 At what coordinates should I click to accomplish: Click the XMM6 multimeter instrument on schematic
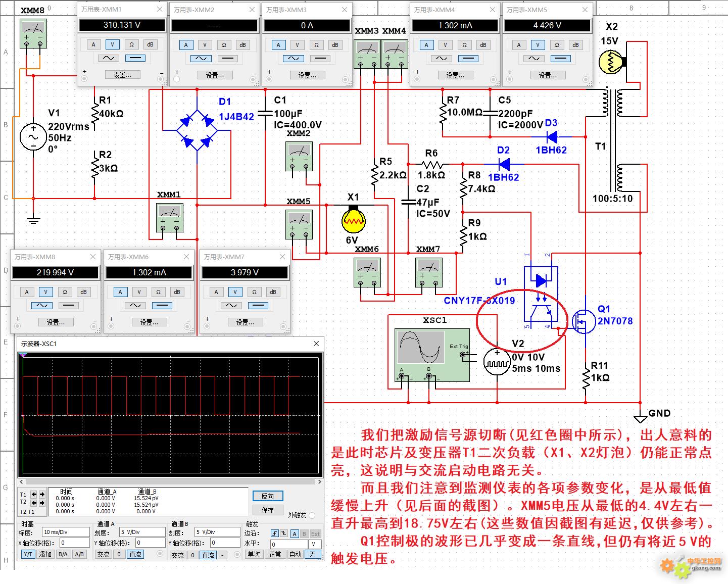click(367, 273)
